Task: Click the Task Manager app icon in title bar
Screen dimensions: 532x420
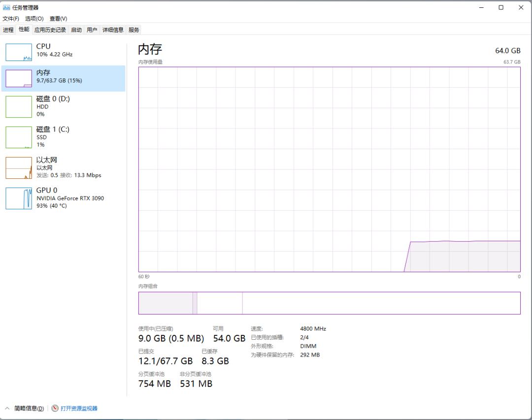Action: 6,7
